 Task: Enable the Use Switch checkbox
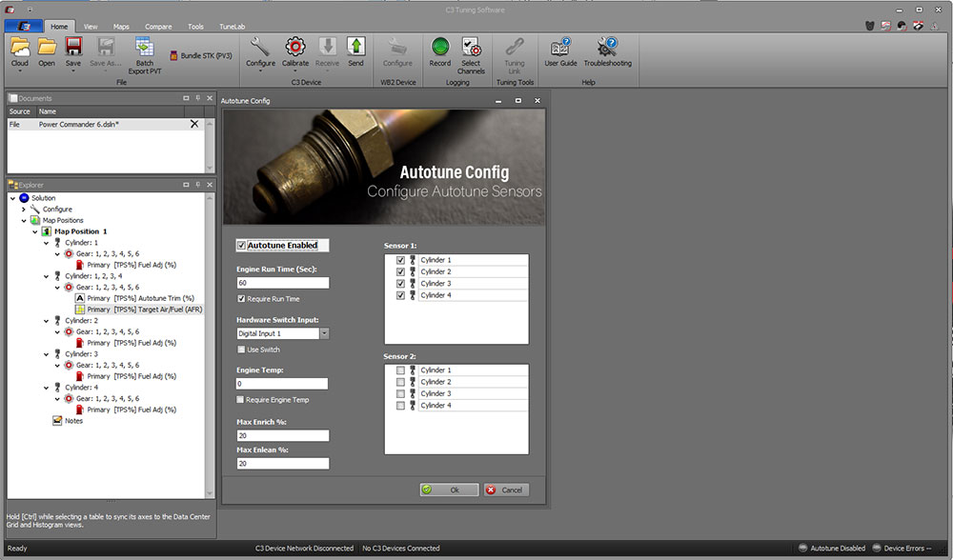242,350
